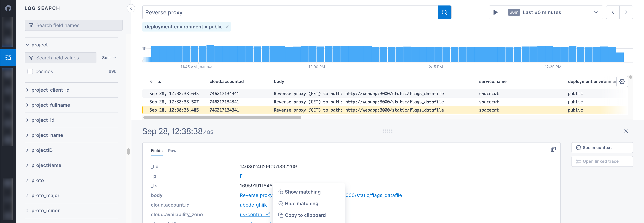Remove the deployment.environment public filter
Image resolution: width=644 pixels, height=223 pixels.
pyautogui.click(x=227, y=27)
